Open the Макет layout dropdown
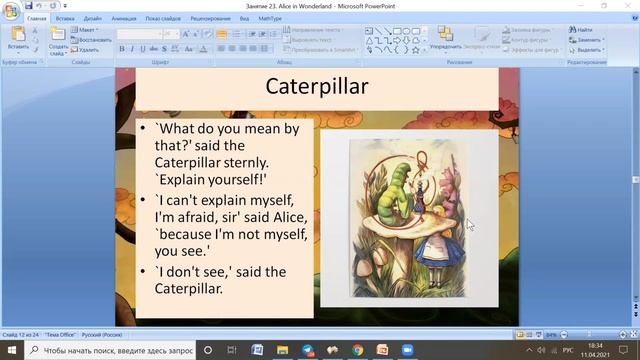640x360 pixels. pyautogui.click(x=85, y=30)
